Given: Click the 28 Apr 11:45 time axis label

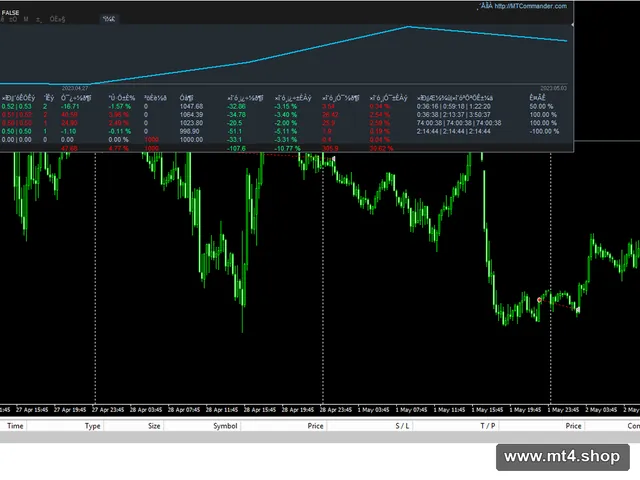Looking at the screenshot, I should [x=222, y=409].
